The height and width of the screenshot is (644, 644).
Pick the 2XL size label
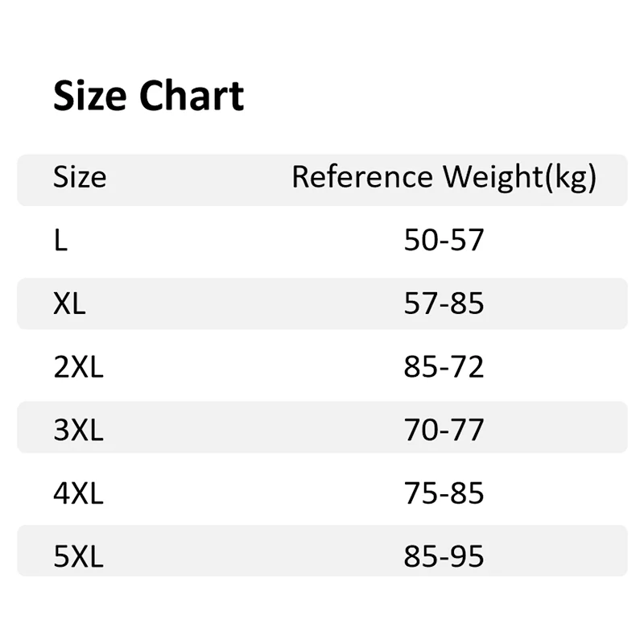[78, 367]
